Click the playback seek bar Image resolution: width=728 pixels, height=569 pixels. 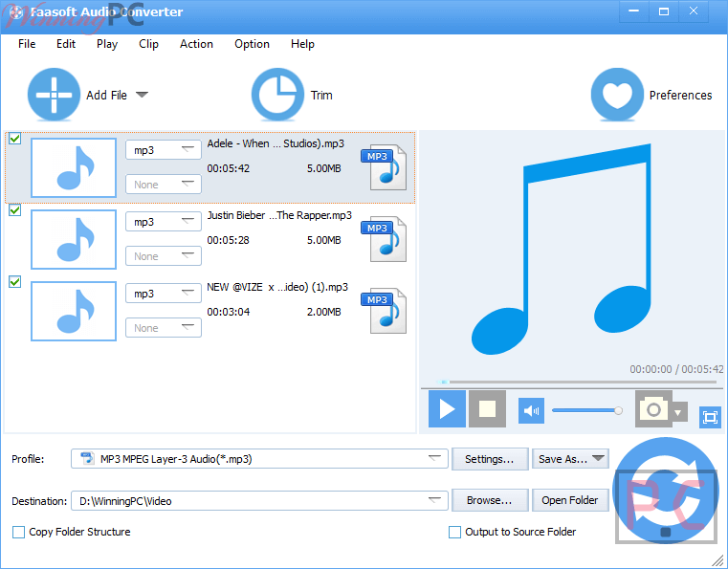click(578, 382)
